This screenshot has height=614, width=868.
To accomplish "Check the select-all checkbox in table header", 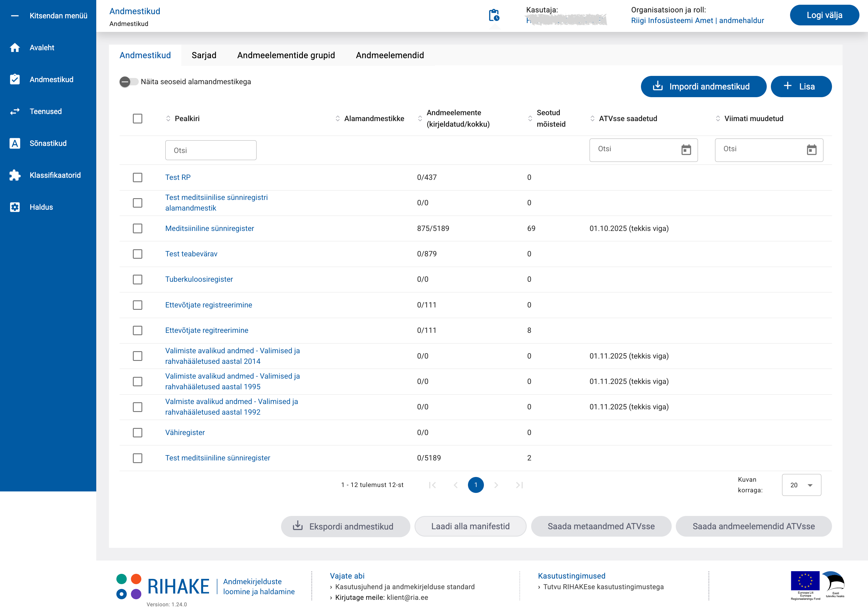I will [138, 119].
